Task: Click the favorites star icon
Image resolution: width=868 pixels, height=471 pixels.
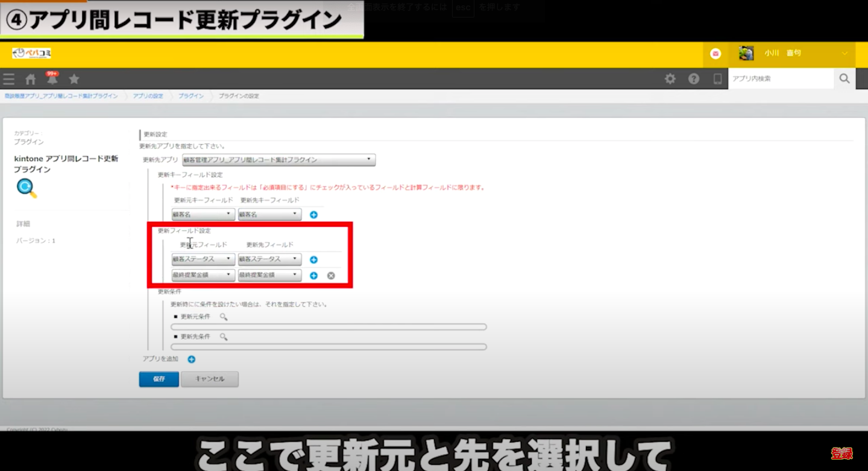Action: click(x=74, y=79)
